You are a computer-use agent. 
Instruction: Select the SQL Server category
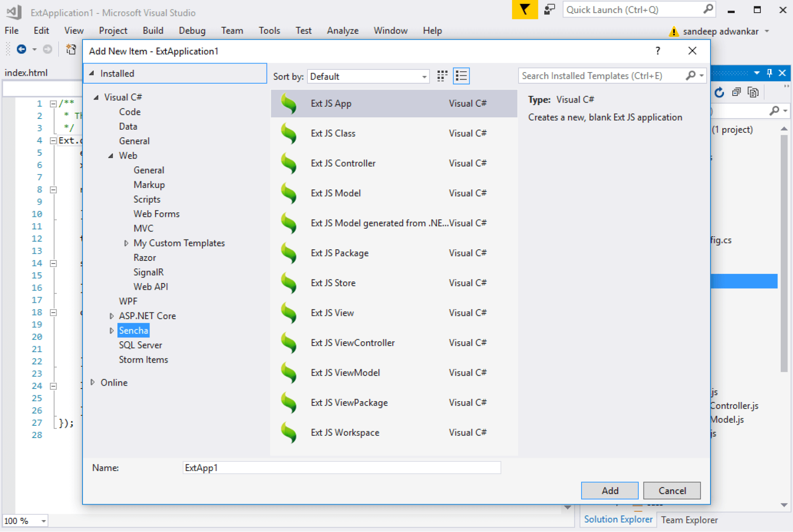point(140,345)
